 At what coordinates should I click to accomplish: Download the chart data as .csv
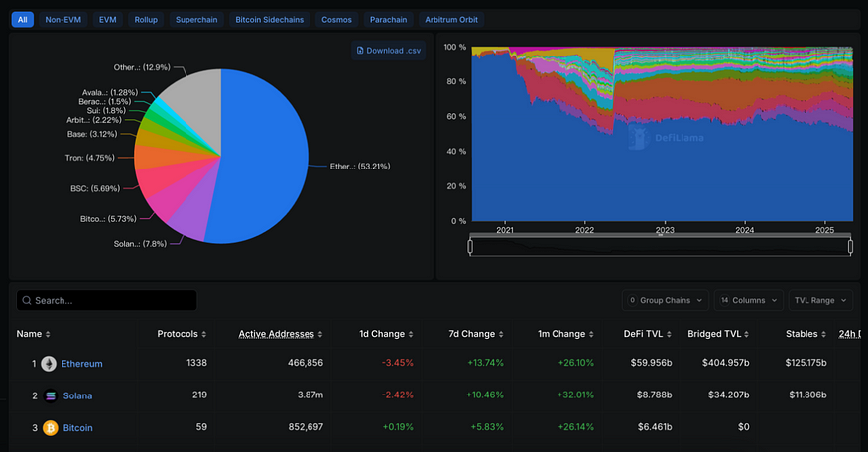tap(388, 51)
